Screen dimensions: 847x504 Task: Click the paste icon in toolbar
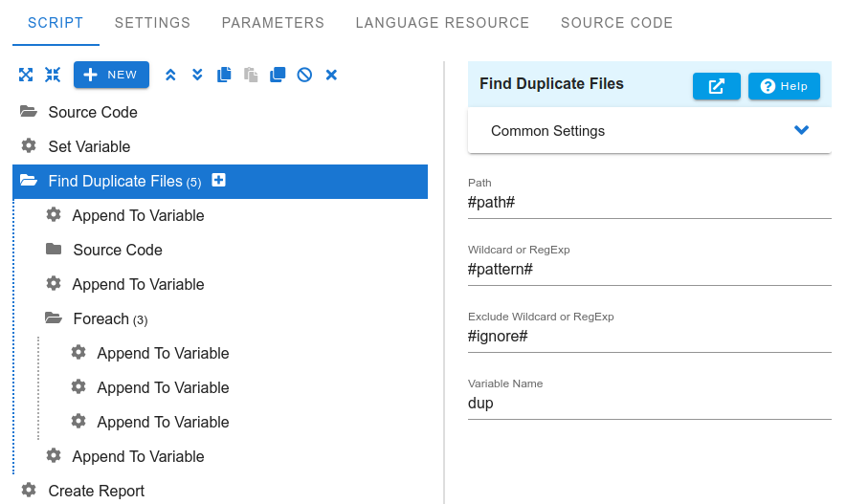pos(251,75)
